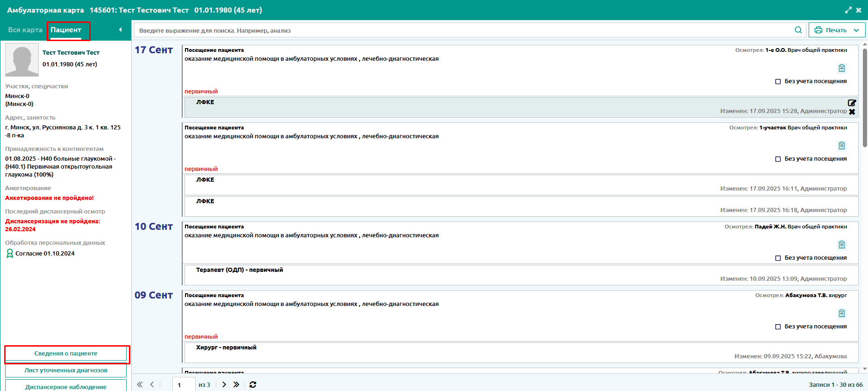The height and width of the screenshot is (391, 868).
Task: Switch to the Вся карта tab
Action: 25,30
